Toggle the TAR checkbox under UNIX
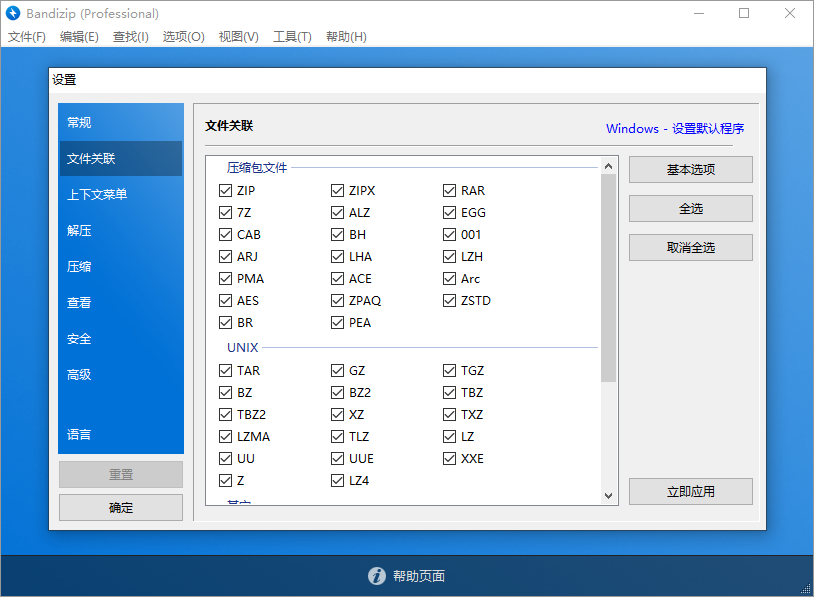Screen dimensions: 814x597 pos(225,370)
